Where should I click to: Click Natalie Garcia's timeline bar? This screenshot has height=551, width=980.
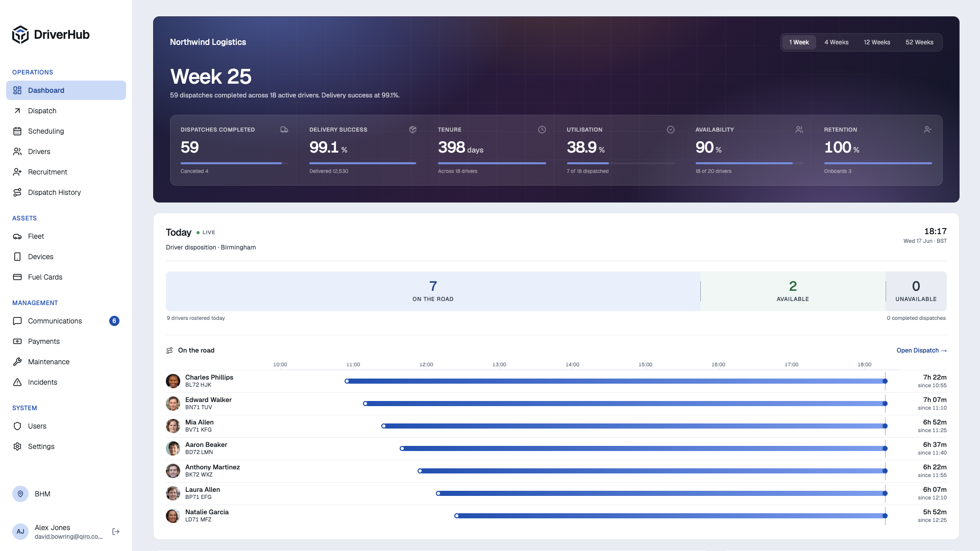click(671, 516)
